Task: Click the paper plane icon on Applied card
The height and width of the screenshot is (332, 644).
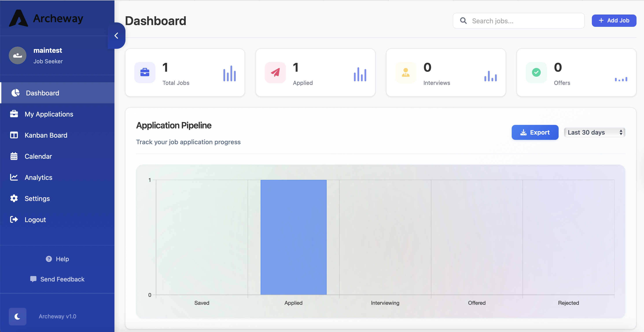Action: click(275, 73)
